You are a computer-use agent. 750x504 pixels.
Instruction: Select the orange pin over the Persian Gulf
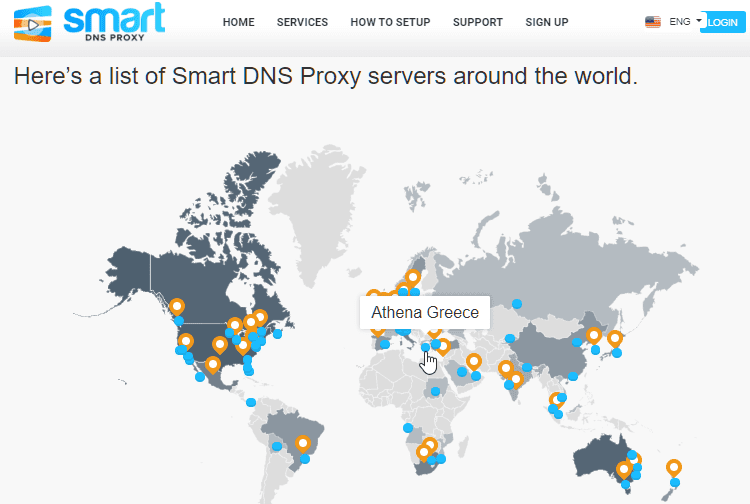click(474, 362)
